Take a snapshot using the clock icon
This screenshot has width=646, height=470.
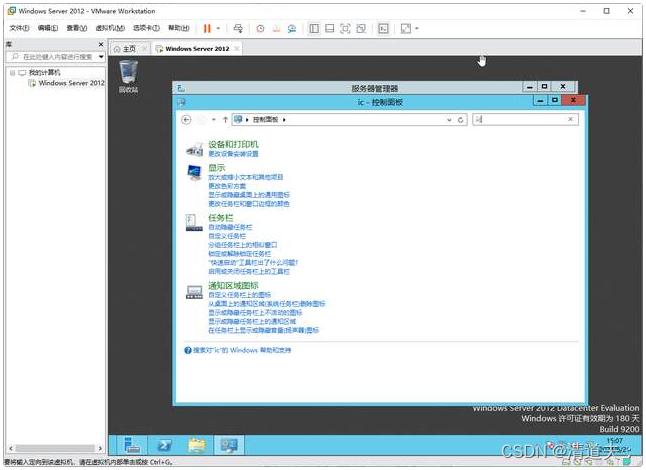pos(260,28)
